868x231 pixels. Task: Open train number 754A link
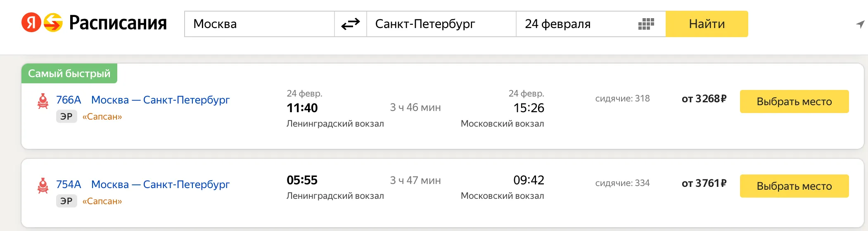click(69, 184)
